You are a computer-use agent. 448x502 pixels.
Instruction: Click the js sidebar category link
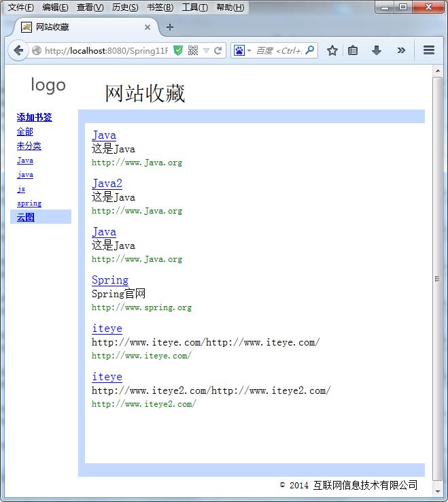(x=21, y=189)
